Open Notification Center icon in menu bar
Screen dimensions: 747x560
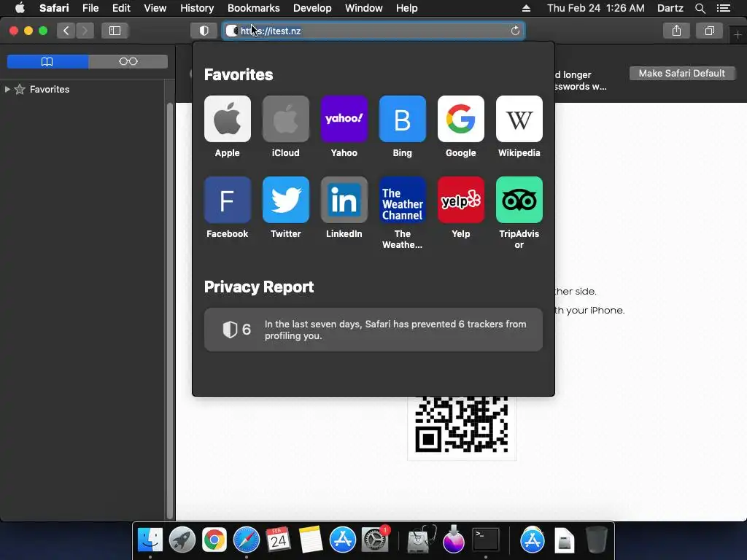tap(724, 8)
